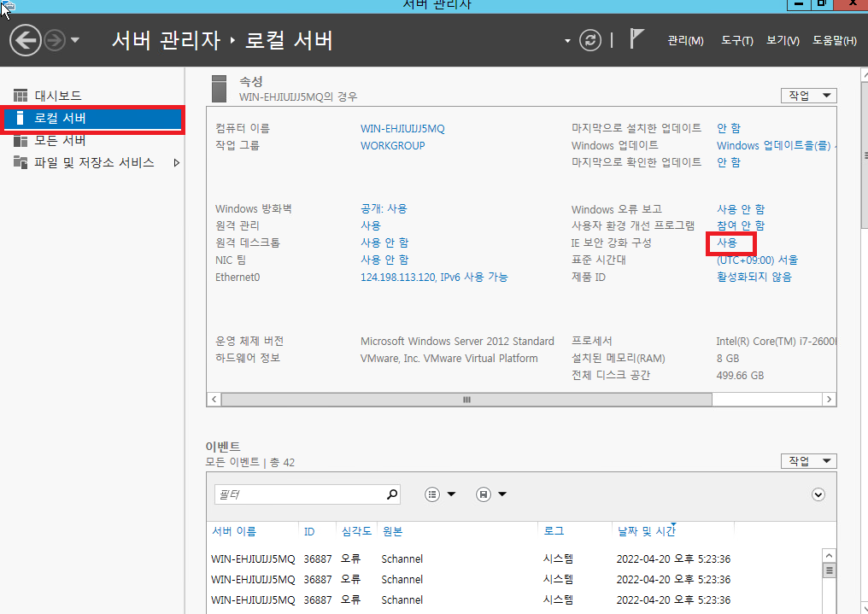This screenshot has width=868, height=614.
Task: Click properties horizontal scrollbar left arrow
Action: point(214,400)
